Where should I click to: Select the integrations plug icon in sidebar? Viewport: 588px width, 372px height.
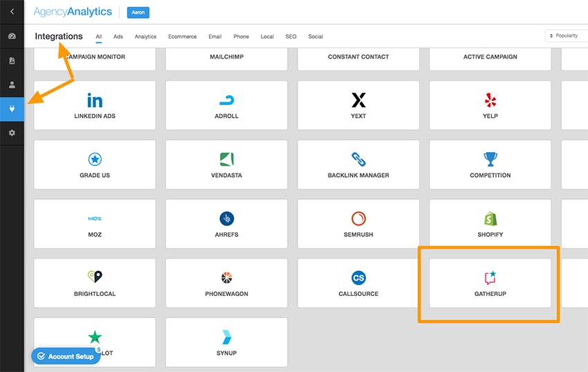[x=12, y=109]
